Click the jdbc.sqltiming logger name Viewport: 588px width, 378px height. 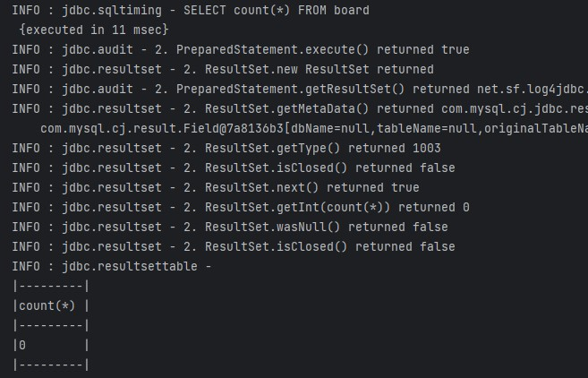[112, 10]
